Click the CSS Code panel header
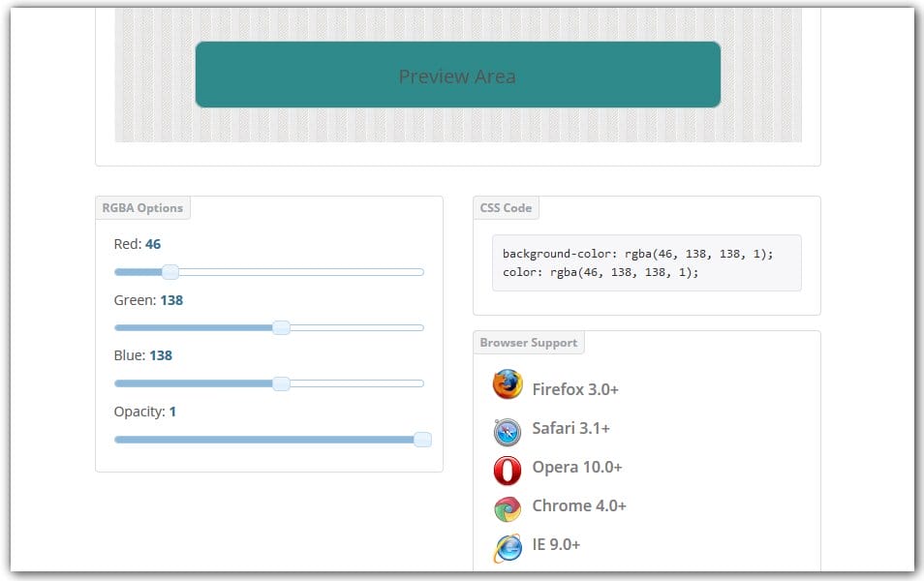This screenshot has height=581, width=924. pos(506,207)
